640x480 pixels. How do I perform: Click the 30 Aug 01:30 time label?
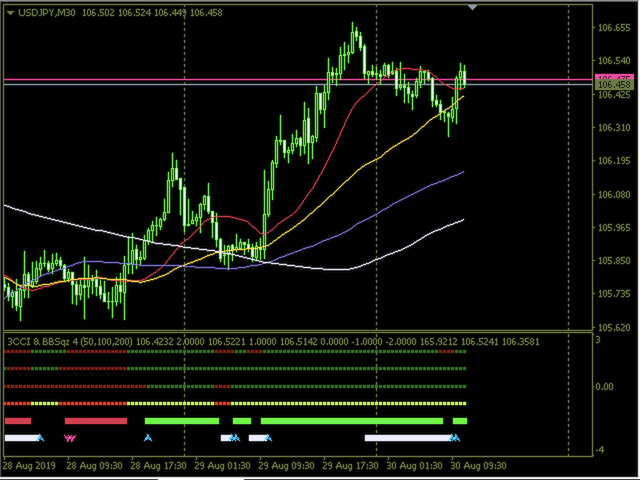[415, 466]
